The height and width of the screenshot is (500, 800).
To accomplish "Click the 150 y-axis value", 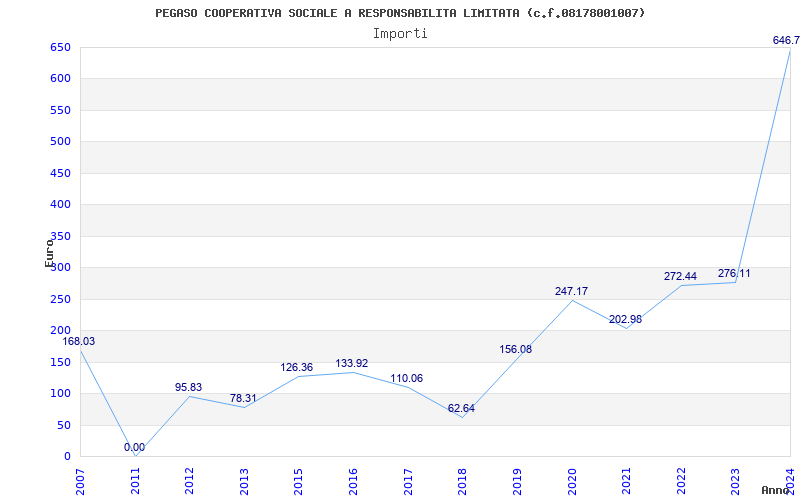I will coord(60,362).
